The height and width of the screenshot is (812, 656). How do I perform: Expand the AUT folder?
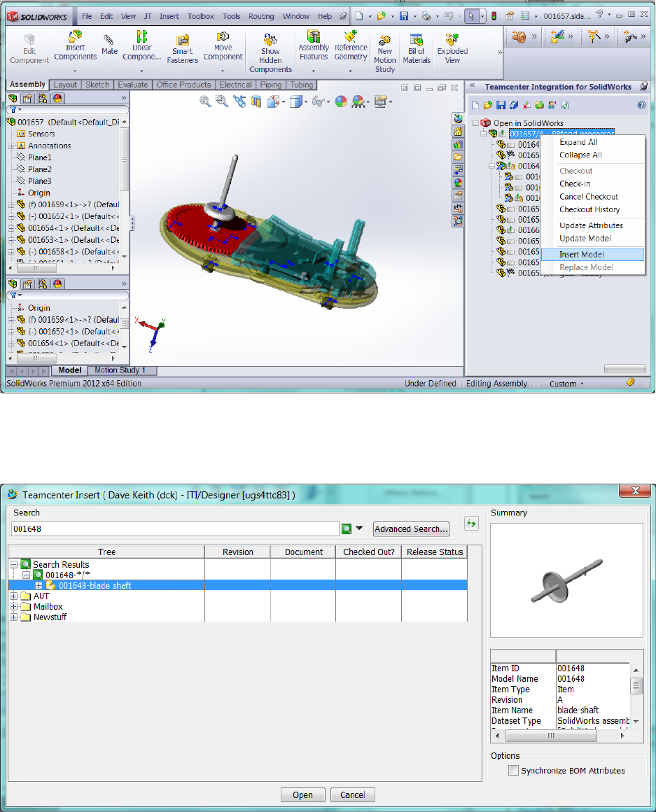point(14,596)
